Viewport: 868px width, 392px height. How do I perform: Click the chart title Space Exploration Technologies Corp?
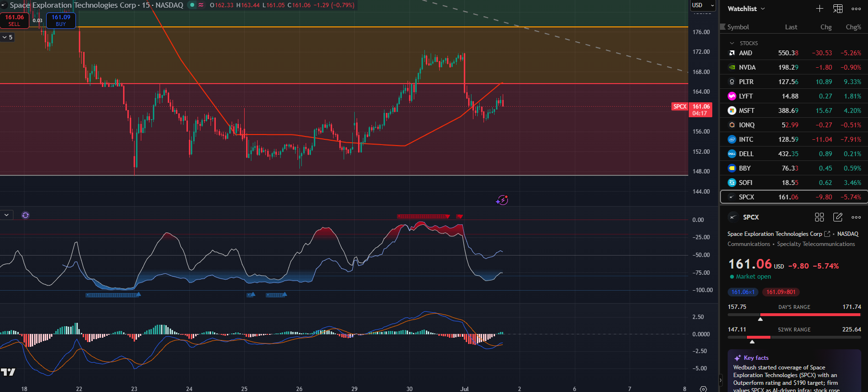pyautogui.click(x=73, y=5)
